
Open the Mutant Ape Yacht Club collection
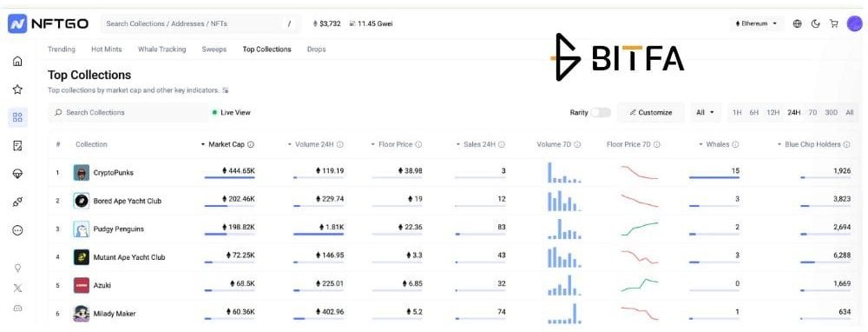129,257
